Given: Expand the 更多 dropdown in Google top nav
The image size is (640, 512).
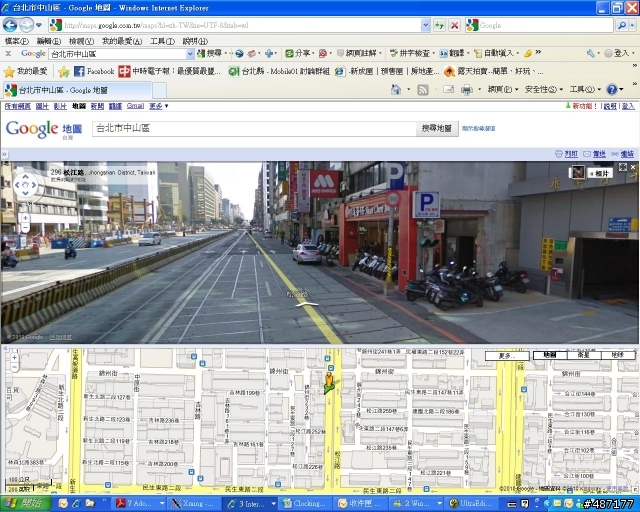Looking at the screenshot, I should coord(158,106).
